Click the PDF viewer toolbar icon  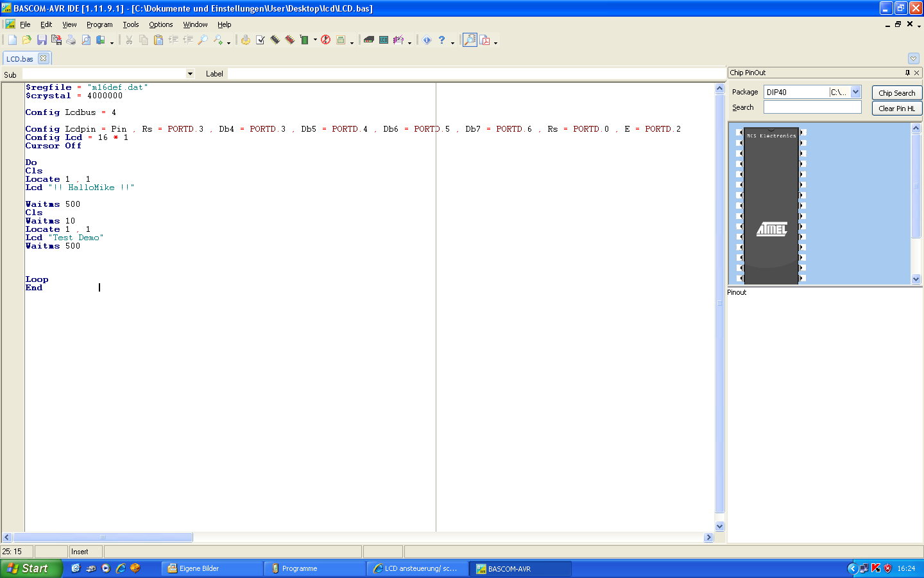pos(485,40)
